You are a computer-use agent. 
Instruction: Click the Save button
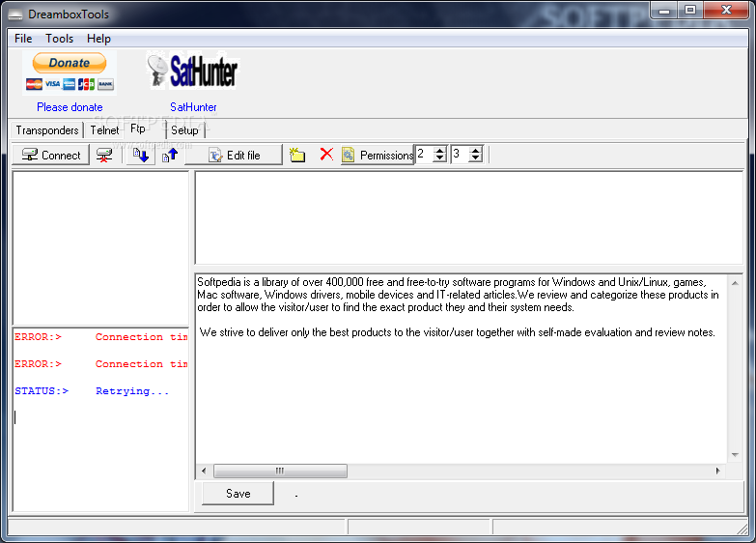(x=238, y=494)
